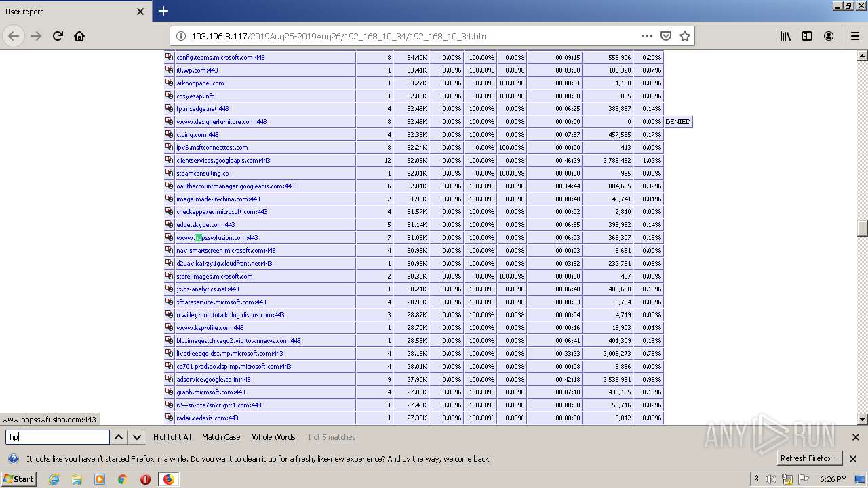
Task: Click the taskbar clock showing 6:26 PM
Action: click(833, 479)
